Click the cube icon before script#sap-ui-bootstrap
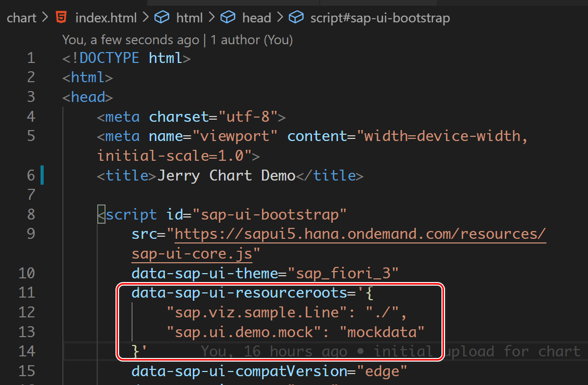The width and height of the screenshot is (588, 385). coord(296,17)
